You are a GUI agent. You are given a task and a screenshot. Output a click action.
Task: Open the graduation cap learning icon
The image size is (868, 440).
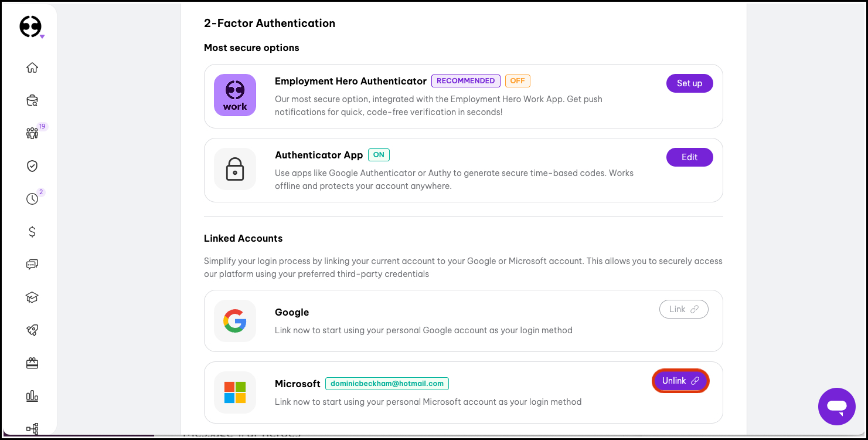click(32, 297)
